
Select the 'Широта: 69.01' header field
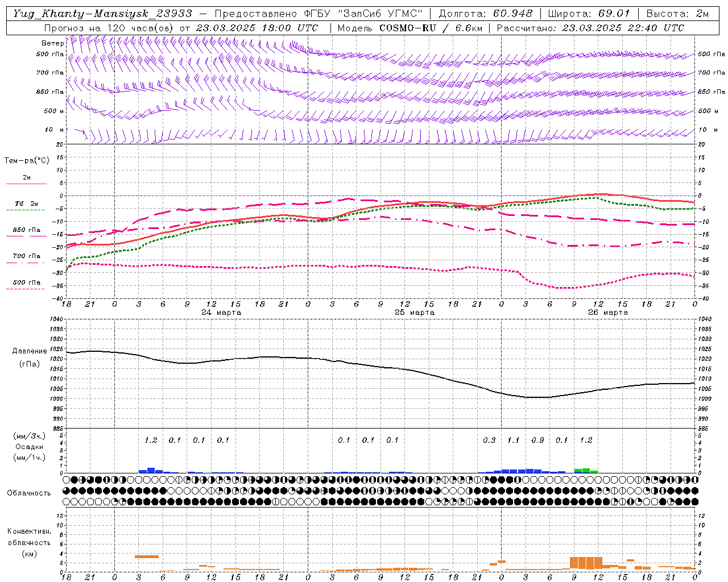[590, 13]
